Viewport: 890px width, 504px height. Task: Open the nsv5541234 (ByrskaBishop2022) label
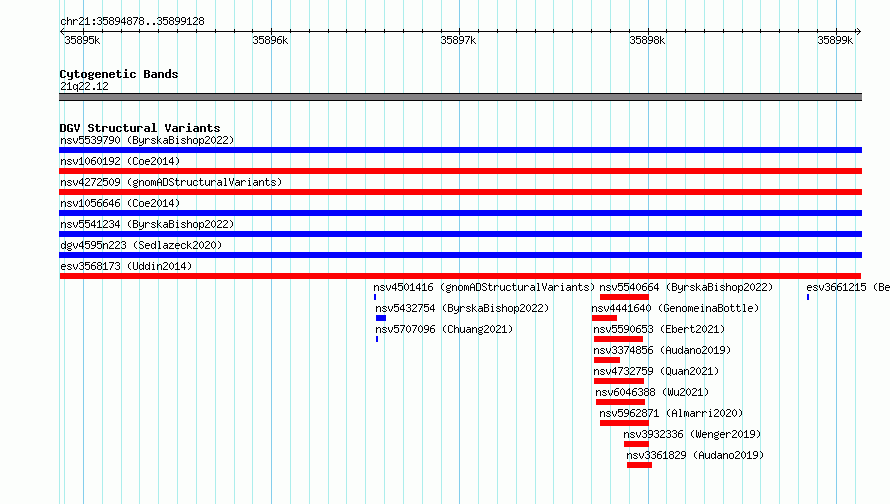(x=147, y=224)
